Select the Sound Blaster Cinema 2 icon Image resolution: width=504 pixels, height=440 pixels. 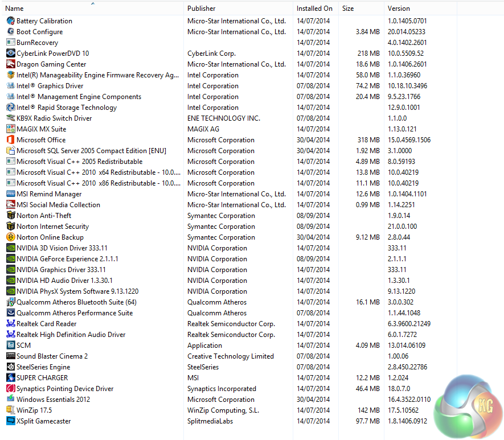[x=11, y=356]
